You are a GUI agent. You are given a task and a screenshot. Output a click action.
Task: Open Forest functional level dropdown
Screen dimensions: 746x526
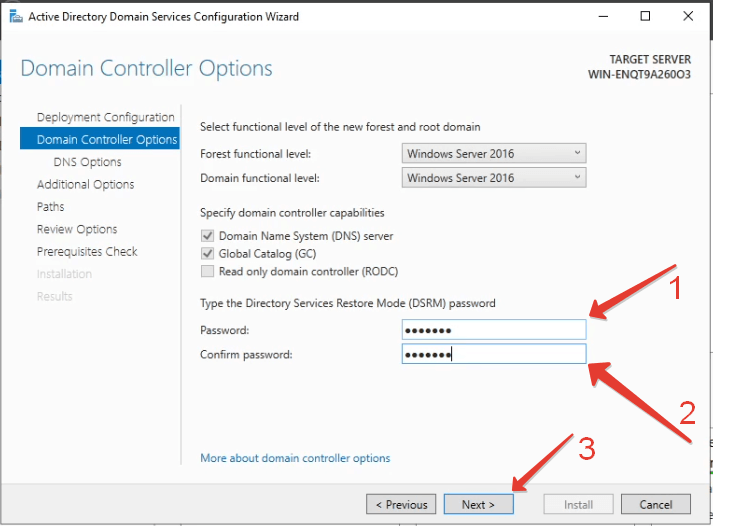pyautogui.click(x=494, y=154)
